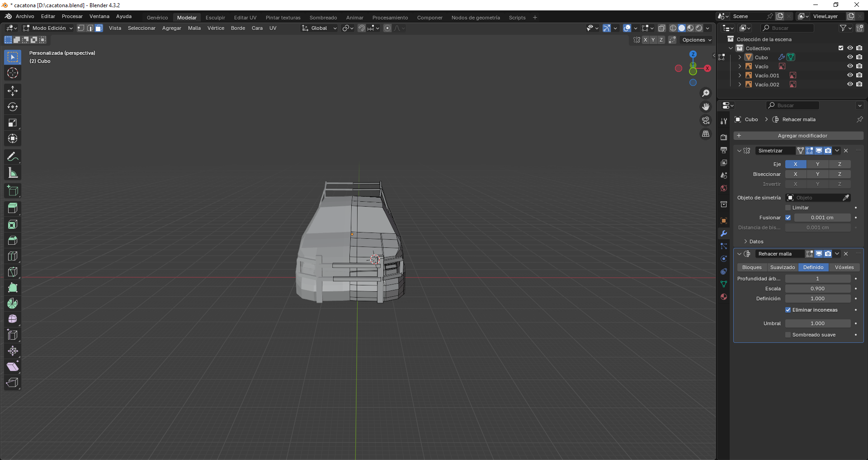Collapse the Simetrizar modifier panel
This screenshot has width=868, height=460.
click(740, 151)
